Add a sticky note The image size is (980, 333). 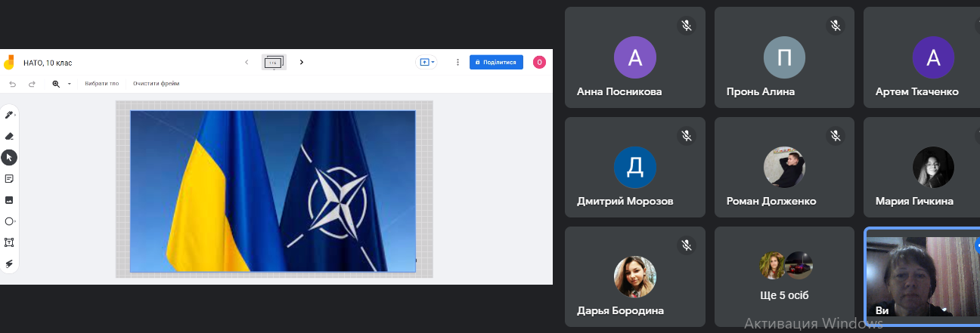click(9, 179)
